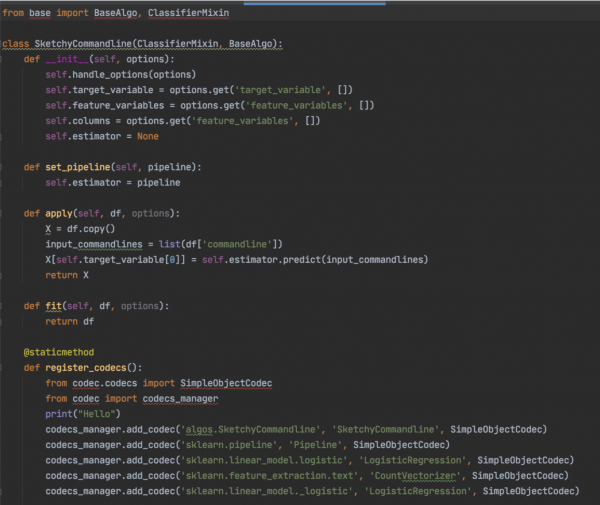This screenshot has width=600, height=505.
Task: Click the register_codecs function name
Action: [86, 368]
